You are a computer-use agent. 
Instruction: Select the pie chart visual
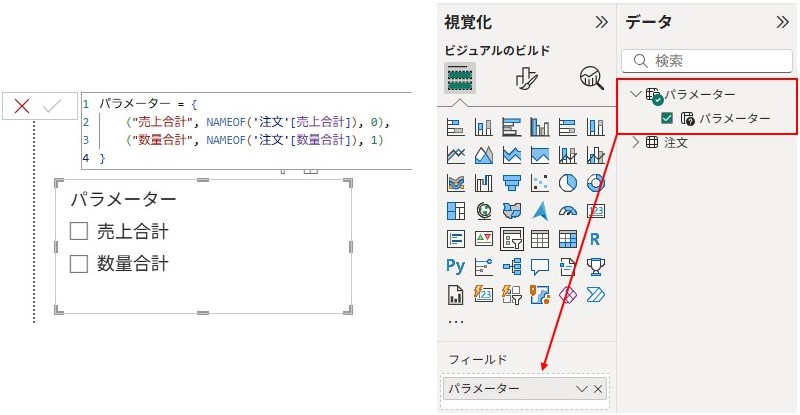pos(568,183)
